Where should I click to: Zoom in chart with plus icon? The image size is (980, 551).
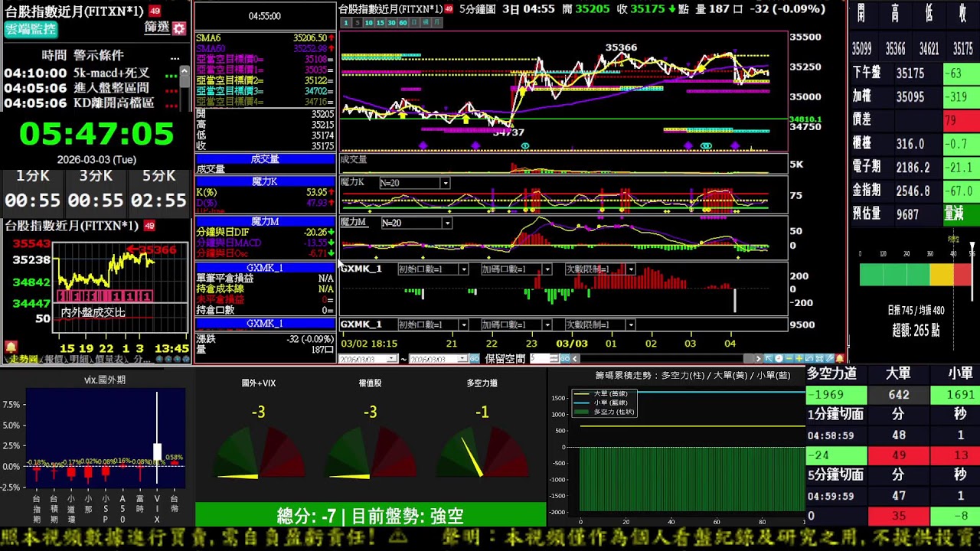click(x=799, y=358)
